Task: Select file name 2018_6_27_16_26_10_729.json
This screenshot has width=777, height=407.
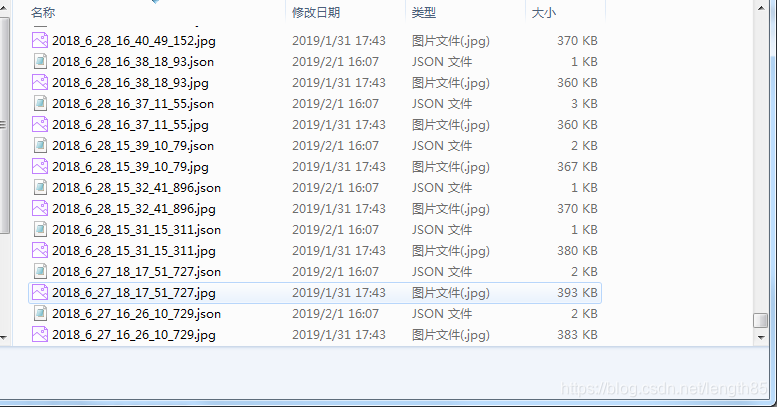Action: [x=136, y=313]
